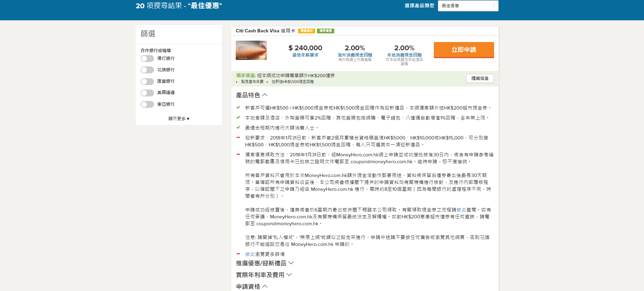The width and height of the screenshot is (644, 291).
Task: Click the 豁免首年年費 bullet text
Action: 252,82
